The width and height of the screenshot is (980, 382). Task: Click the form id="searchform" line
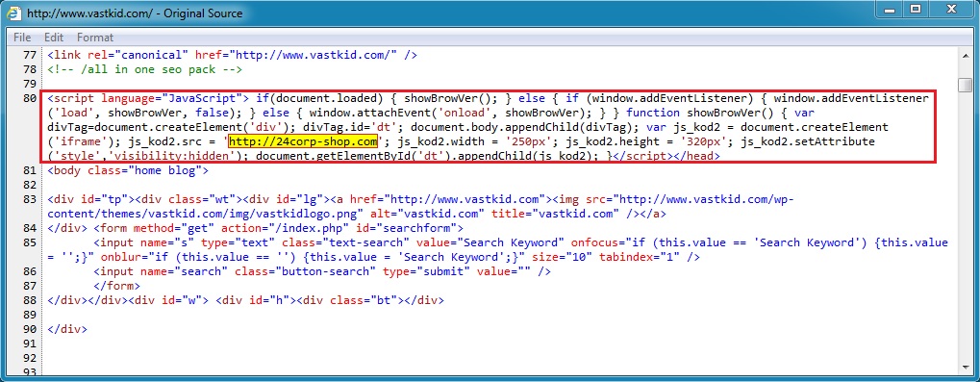(x=278, y=228)
